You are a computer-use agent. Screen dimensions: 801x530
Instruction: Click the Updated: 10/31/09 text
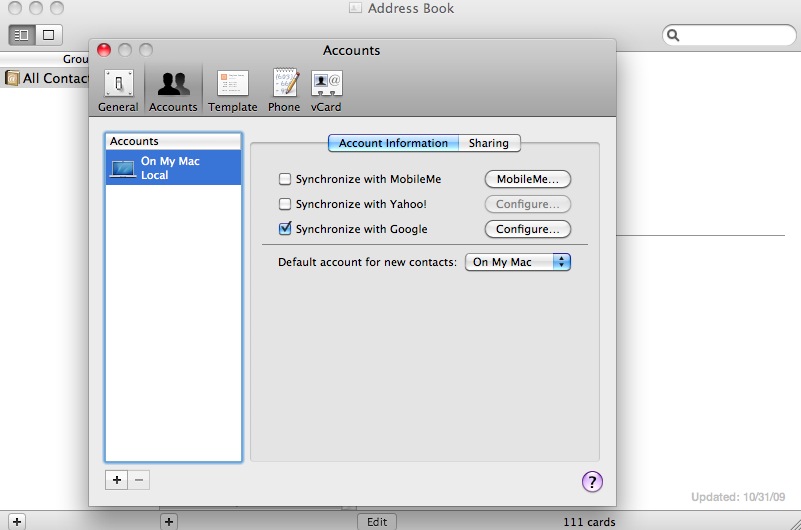coord(738,497)
